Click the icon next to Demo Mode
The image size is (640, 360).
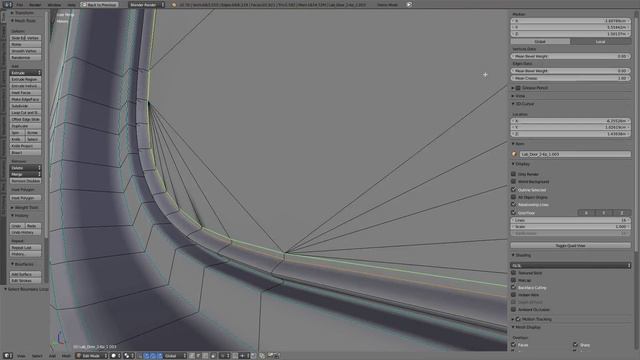click(x=409, y=4)
